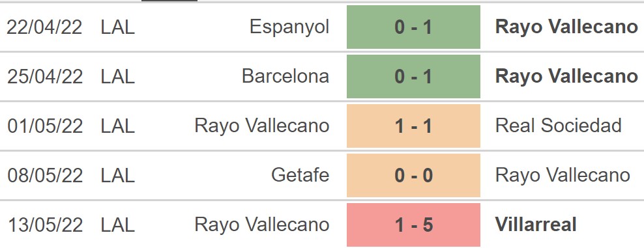Select the Real Sociedad team name
Screen dimensions: 644x248
559,126
